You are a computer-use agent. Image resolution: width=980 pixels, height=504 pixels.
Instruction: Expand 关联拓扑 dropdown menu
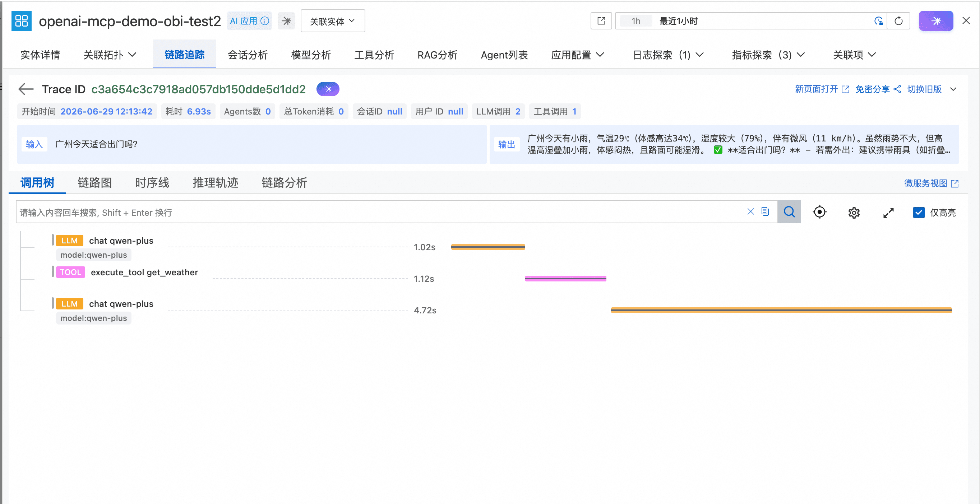(x=110, y=55)
